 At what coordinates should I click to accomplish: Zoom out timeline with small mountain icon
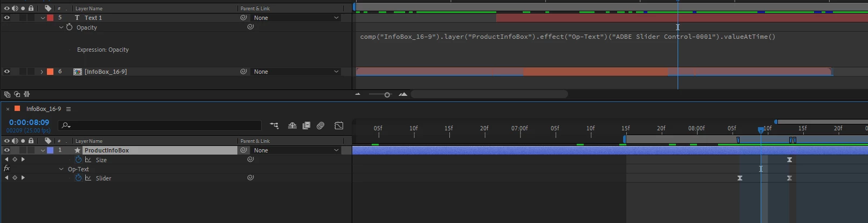(x=357, y=94)
